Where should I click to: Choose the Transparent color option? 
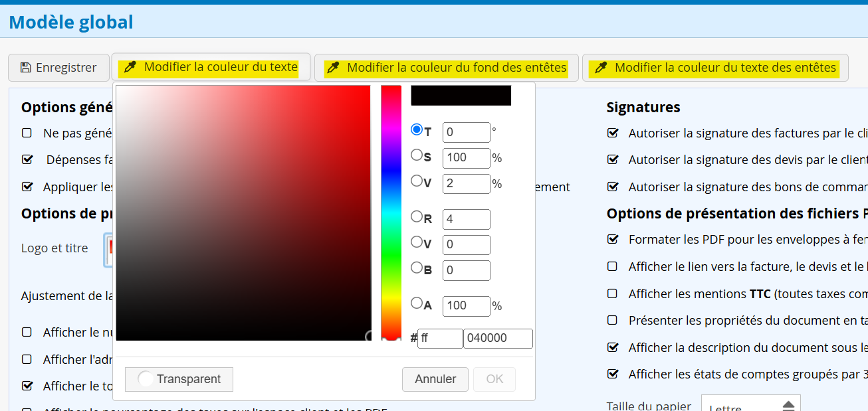click(179, 379)
